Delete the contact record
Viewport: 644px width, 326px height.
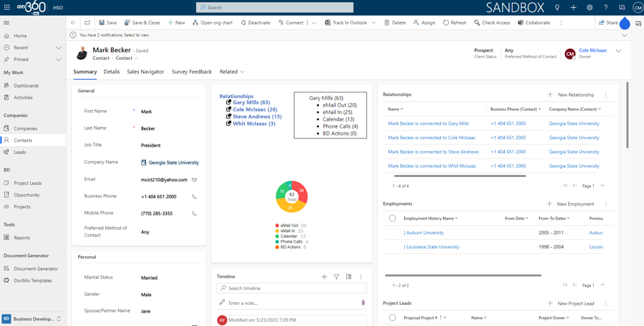tap(395, 23)
